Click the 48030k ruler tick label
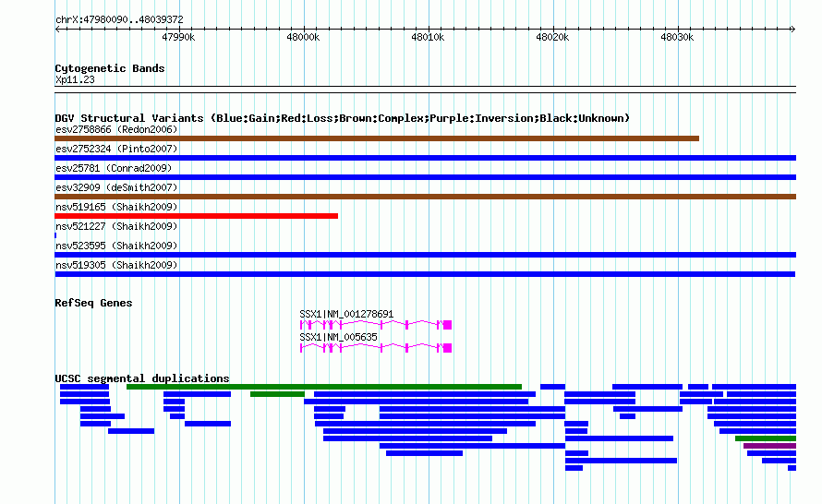Image resolution: width=822 pixels, height=504 pixels. point(677,37)
